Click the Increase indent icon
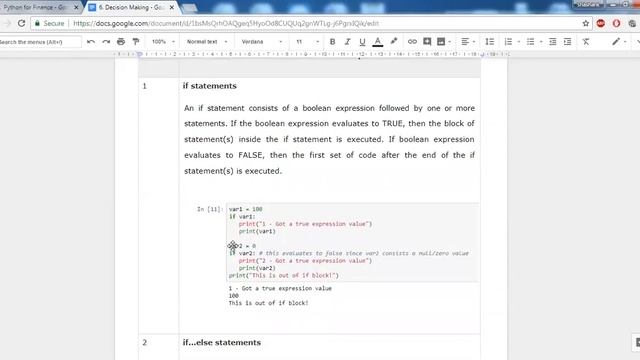The height and width of the screenshot is (360, 640). click(x=567, y=42)
